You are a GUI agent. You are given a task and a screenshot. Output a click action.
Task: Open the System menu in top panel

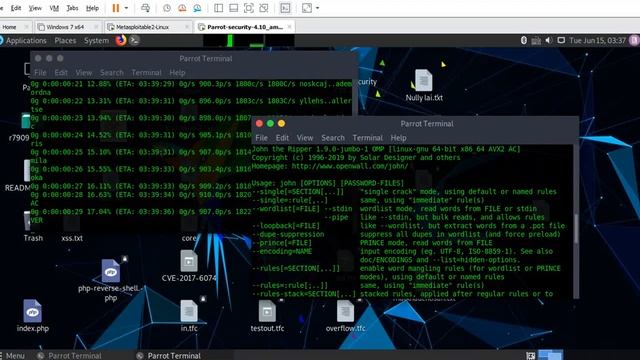tap(96, 40)
